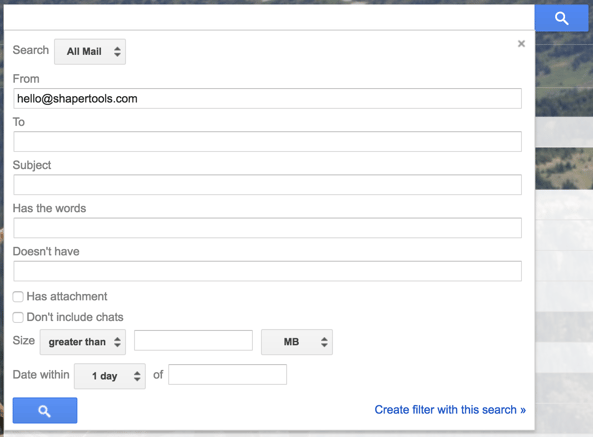The height and width of the screenshot is (437, 593).
Task: Click the Doesn't have input field
Action: (267, 271)
